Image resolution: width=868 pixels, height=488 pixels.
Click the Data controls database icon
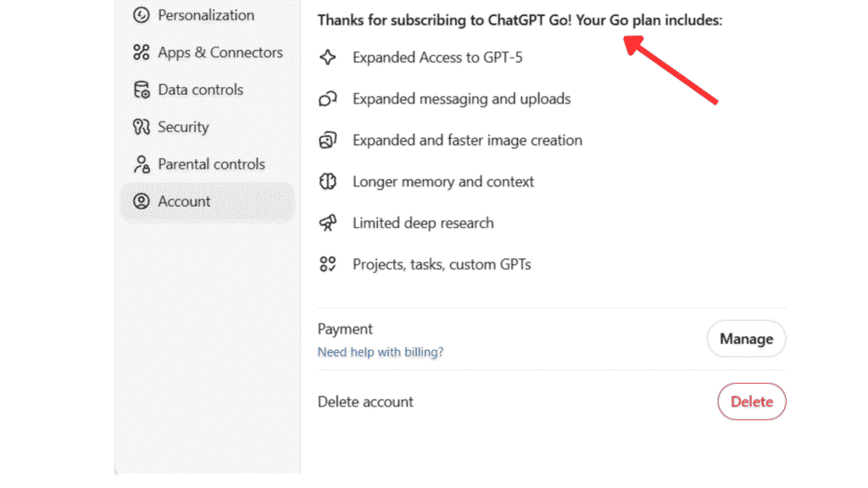[x=141, y=89]
